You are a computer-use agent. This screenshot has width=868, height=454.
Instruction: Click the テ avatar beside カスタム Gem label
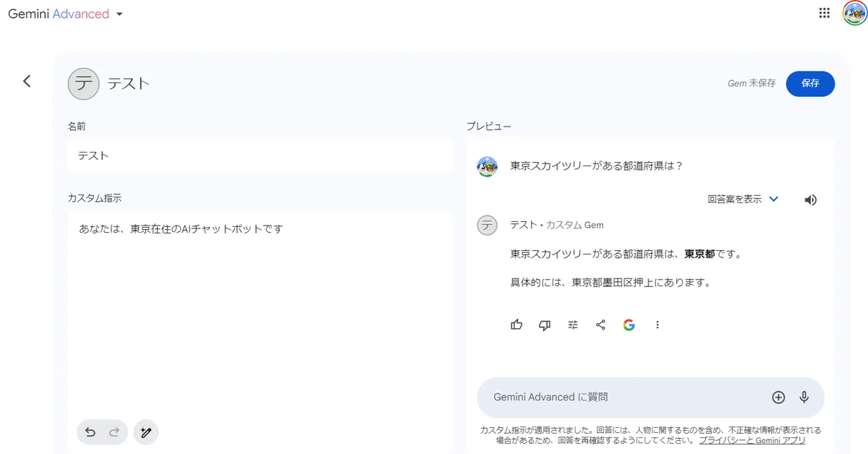(x=488, y=225)
